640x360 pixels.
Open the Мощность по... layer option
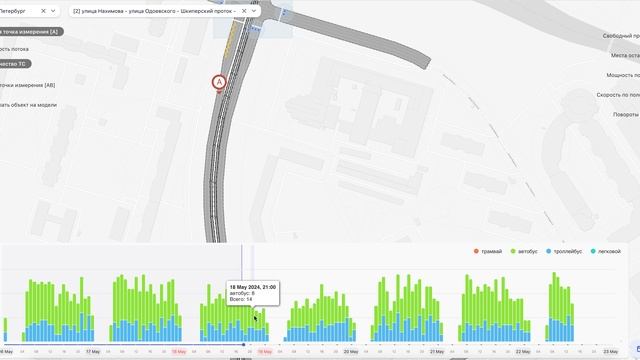623,75
